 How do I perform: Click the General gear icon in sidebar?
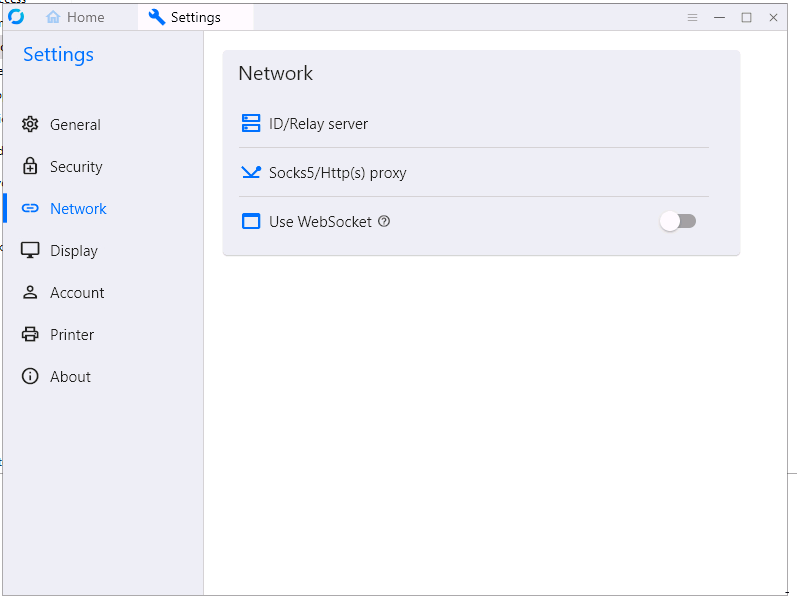coord(30,125)
